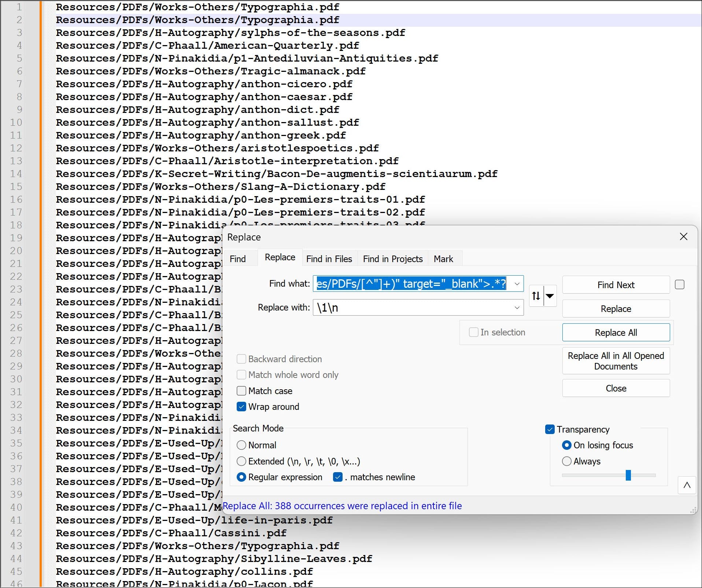The image size is (702, 588).
Task: Enable Match case
Action: tap(241, 391)
